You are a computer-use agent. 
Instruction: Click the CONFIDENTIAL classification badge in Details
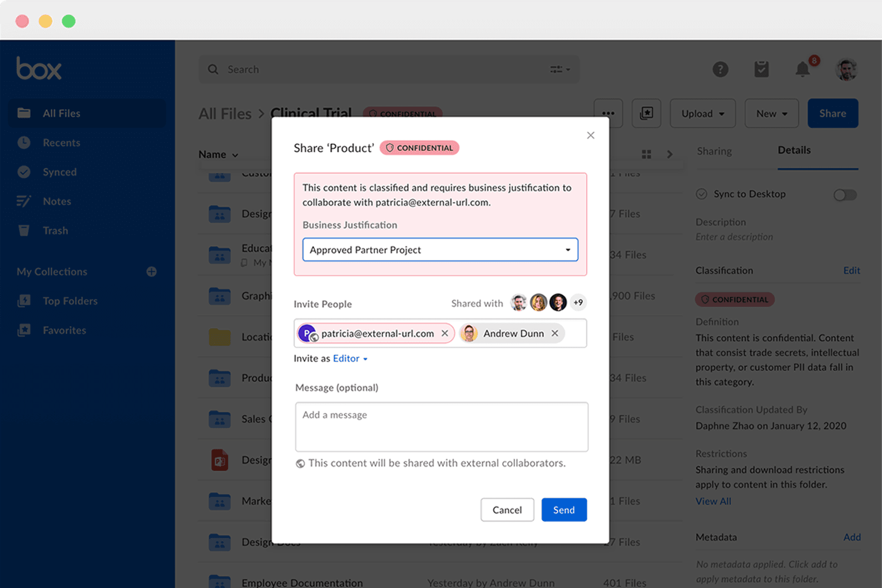(735, 300)
